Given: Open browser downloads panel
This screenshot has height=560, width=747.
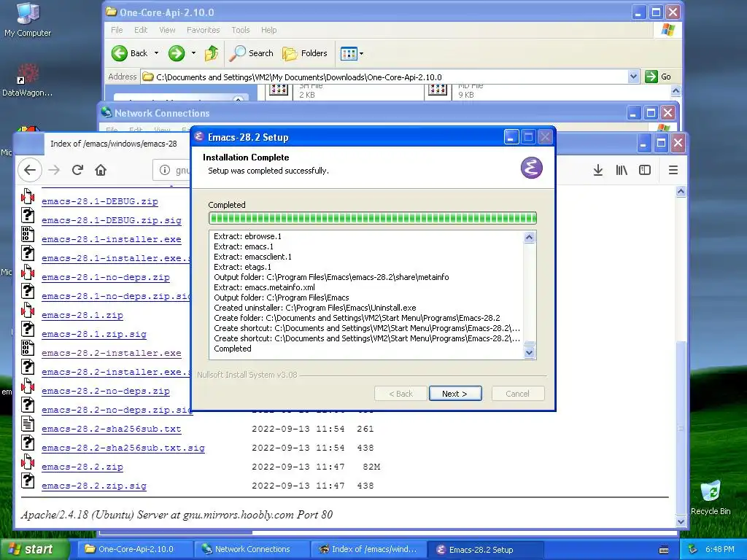Looking at the screenshot, I should point(598,170).
